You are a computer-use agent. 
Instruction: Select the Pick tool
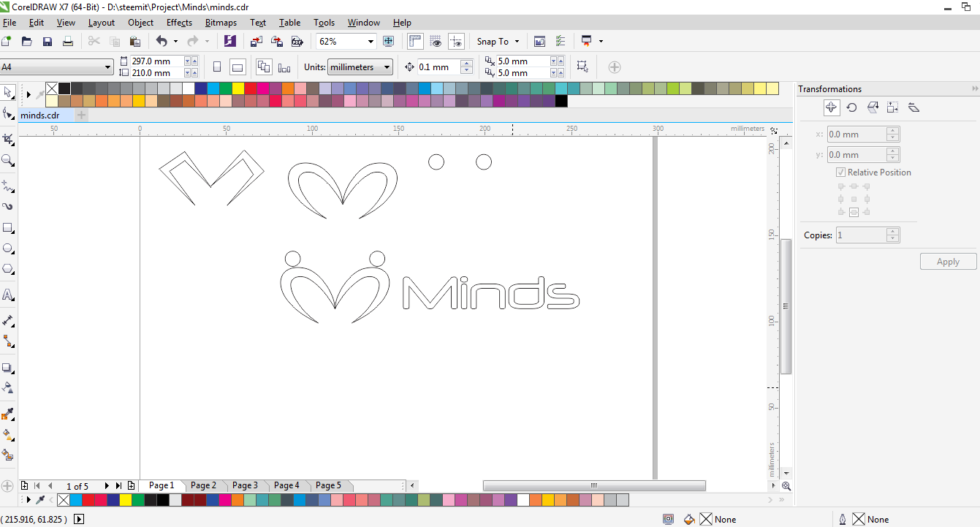click(x=8, y=92)
